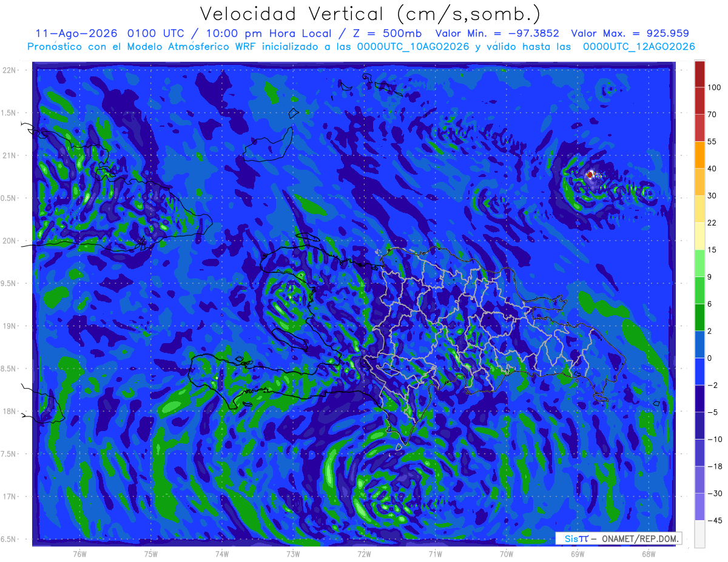Pick the orange swatch between 40 and 55
Viewport: 728px width, 562px height.
point(699,155)
